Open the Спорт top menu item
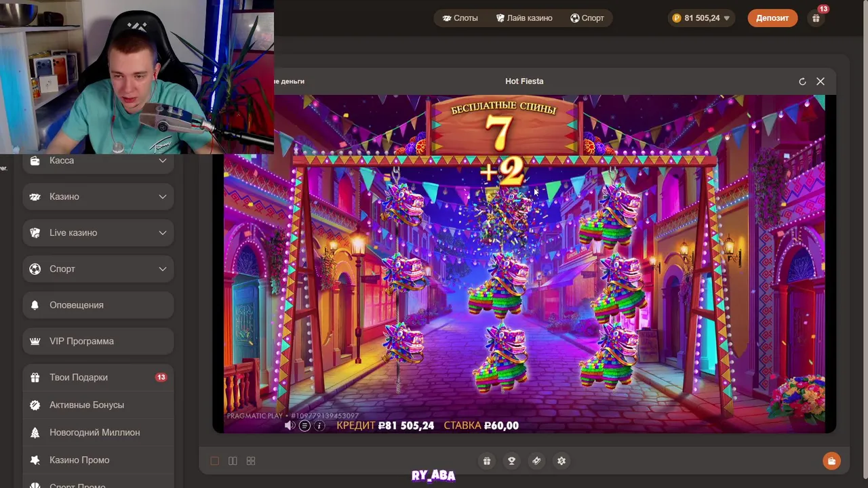 pyautogui.click(x=587, y=18)
